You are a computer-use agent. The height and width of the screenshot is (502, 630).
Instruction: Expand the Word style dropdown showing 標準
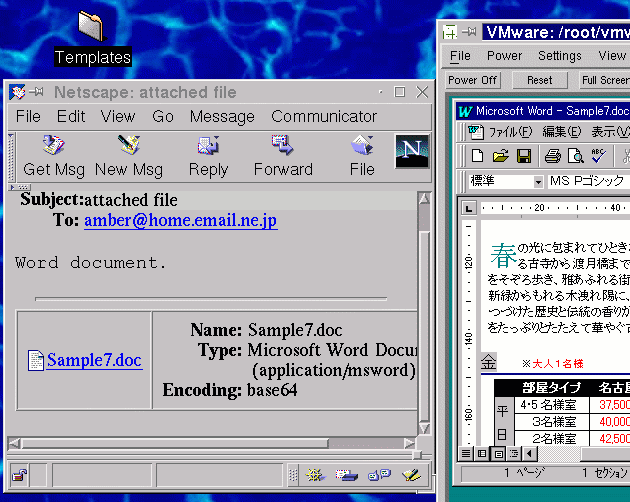tap(538, 182)
